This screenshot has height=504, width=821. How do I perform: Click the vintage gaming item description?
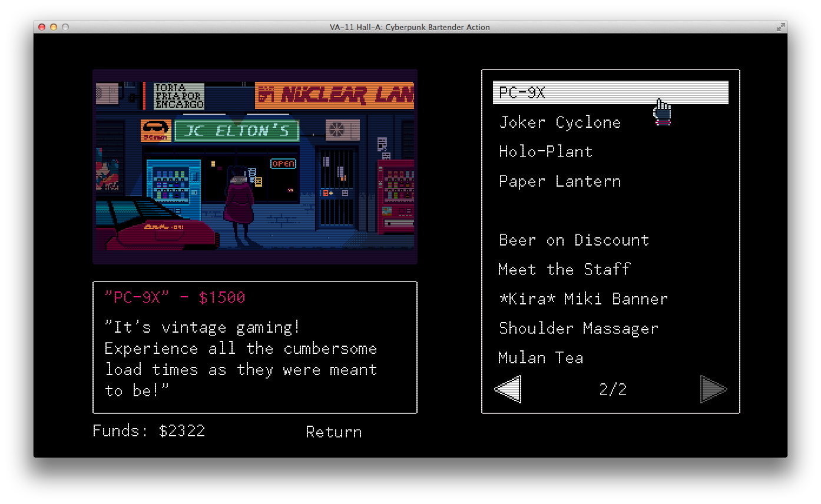tap(241, 359)
